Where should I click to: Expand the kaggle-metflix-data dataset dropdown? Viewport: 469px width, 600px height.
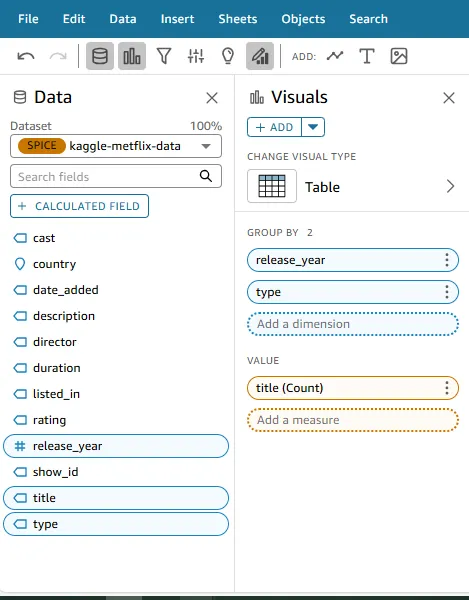(x=206, y=146)
